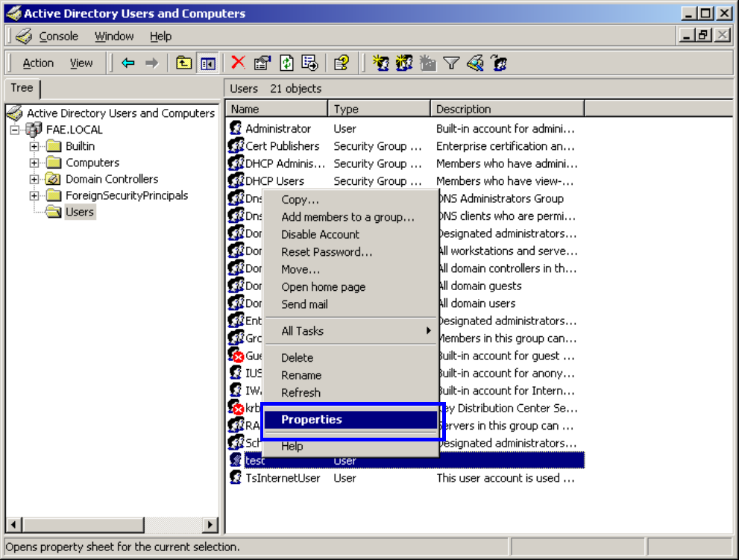The image size is (739, 560).
Task: Expand the ForeignSecurityPrincipals tree node
Action: click(x=34, y=195)
